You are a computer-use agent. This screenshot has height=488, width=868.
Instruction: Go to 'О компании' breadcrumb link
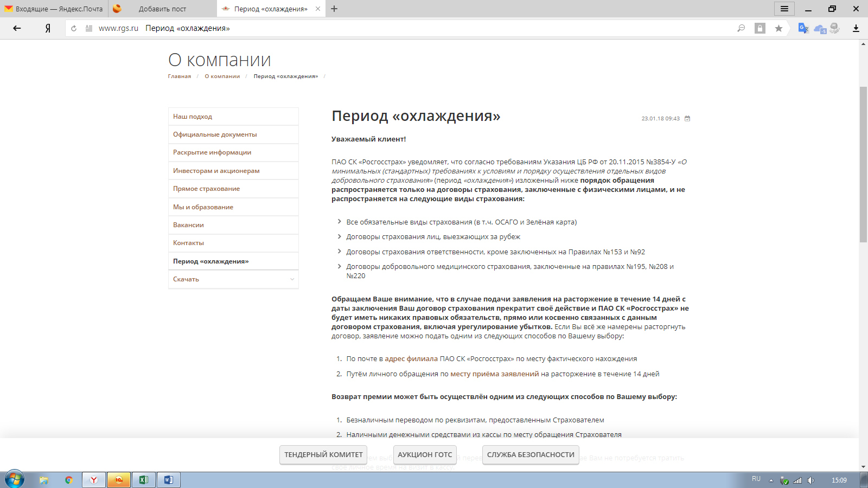[x=222, y=76]
